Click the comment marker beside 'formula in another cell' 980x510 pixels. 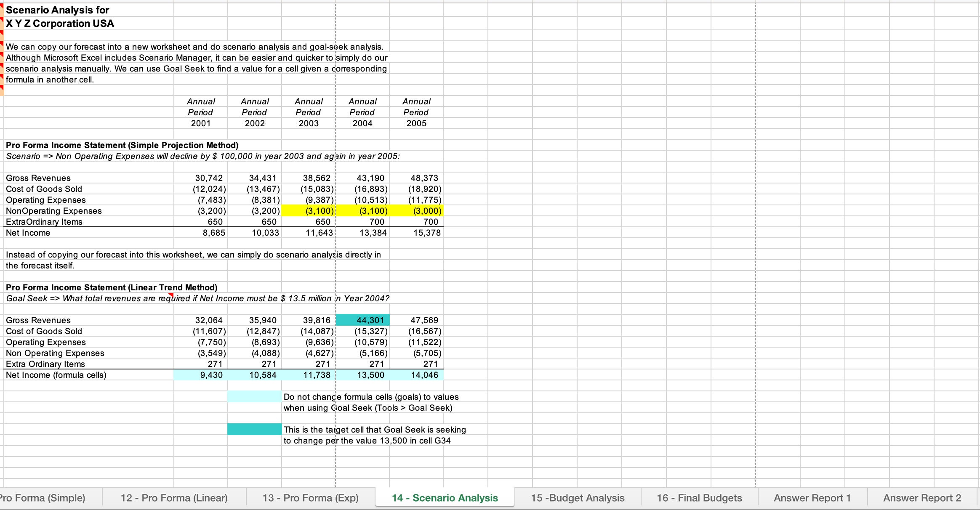[x=3, y=77]
